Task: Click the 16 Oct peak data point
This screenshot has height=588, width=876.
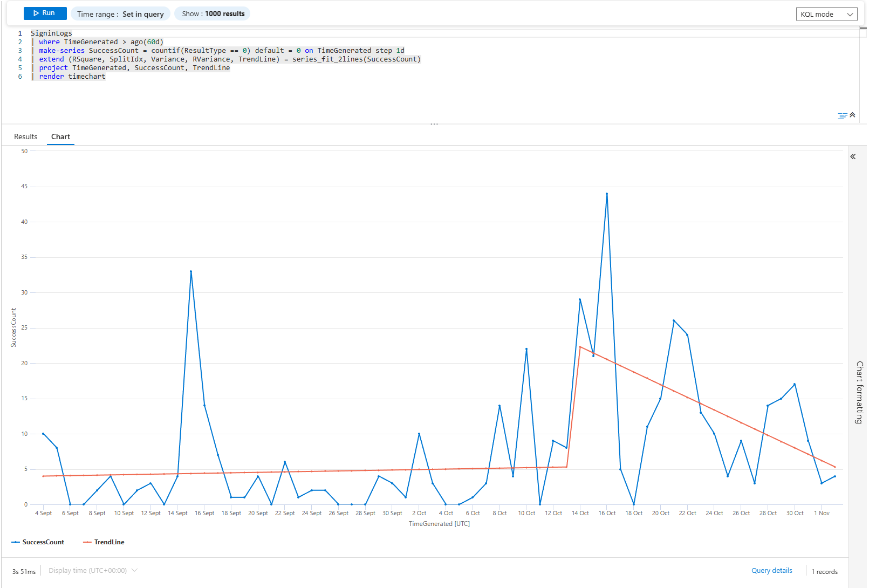Action: tap(606, 194)
